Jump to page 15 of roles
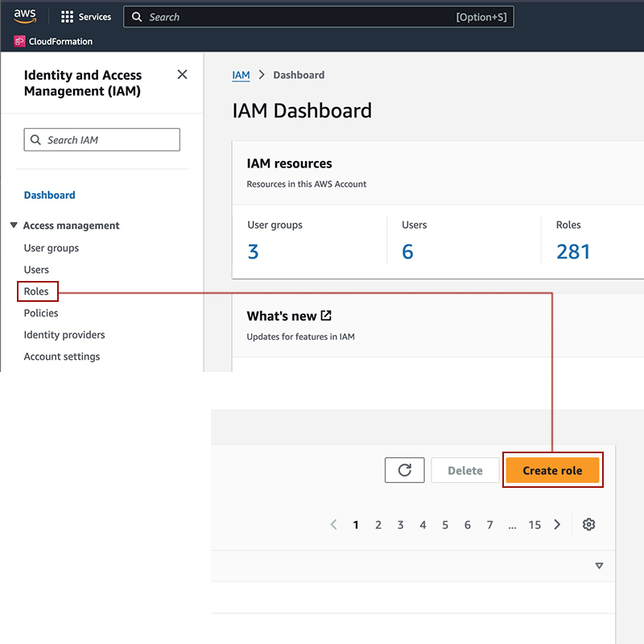This screenshot has width=644, height=644. pos(535,525)
